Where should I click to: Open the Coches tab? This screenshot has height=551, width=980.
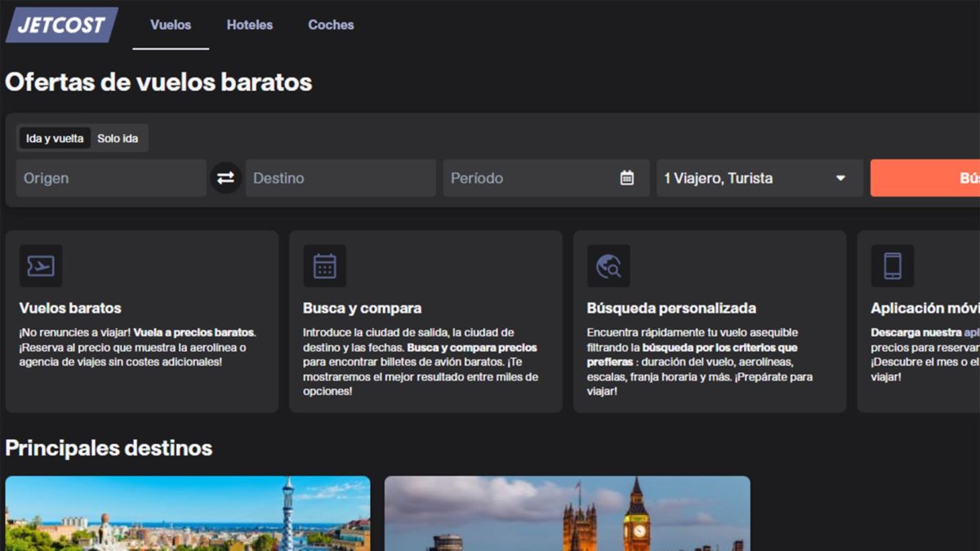331,24
